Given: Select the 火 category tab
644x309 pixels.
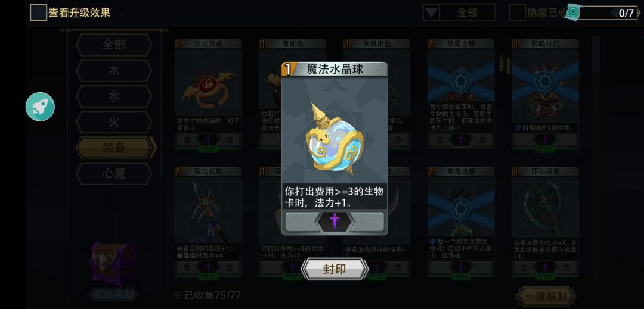Looking at the screenshot, I should click(x=114, y=122).
